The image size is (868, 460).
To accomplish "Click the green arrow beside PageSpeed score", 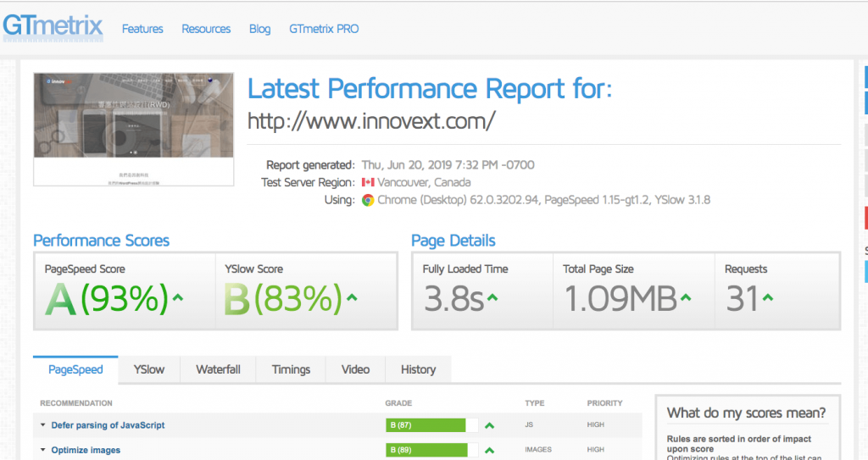I will pyautogui.click(x=177, y=298).
